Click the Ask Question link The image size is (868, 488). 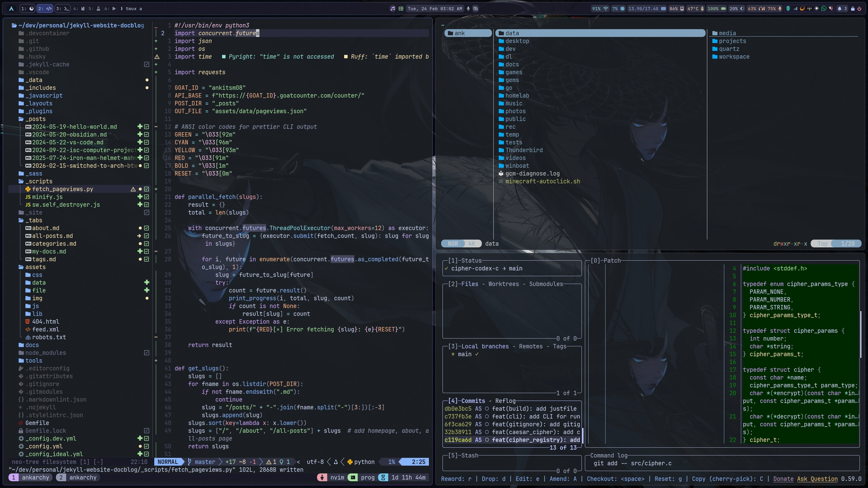click(x=817, y=479)
